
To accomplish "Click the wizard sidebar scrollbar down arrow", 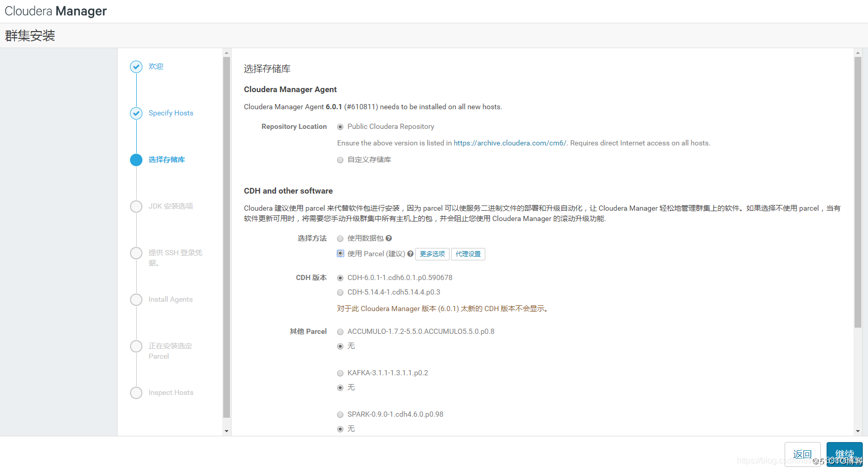I will (226, 431).
